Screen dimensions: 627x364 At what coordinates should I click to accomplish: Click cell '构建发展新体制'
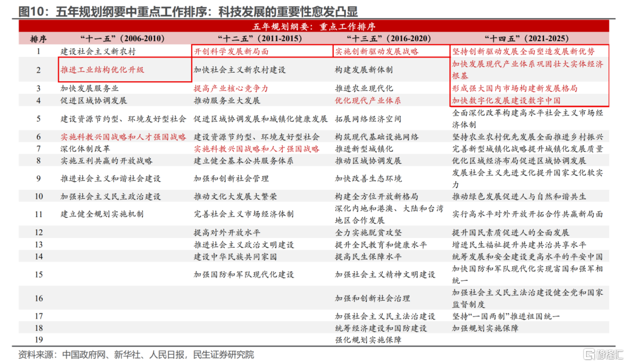point(364,70)
